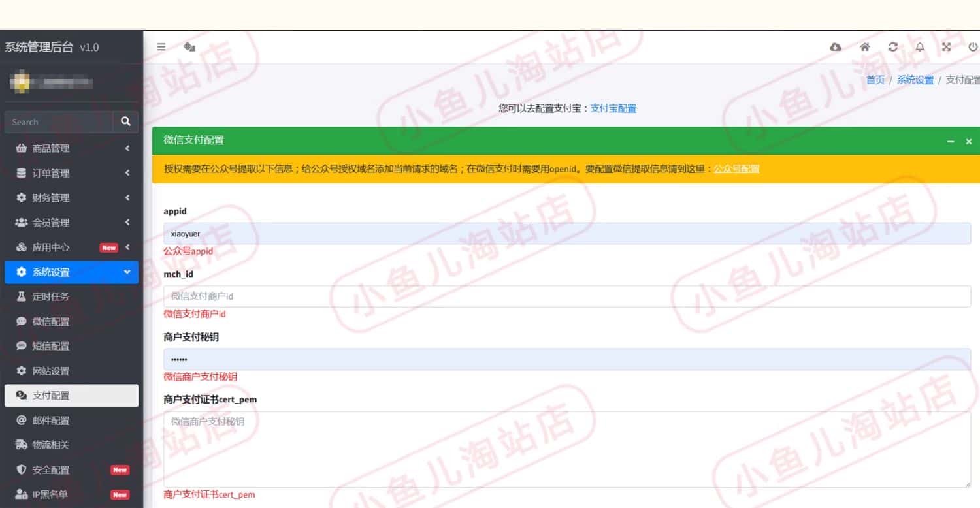This screenshot has width=980, height=508.
Task: Expand the 应用中心 menu arrow
Action: pyautogui.click(x=127, y=247)
